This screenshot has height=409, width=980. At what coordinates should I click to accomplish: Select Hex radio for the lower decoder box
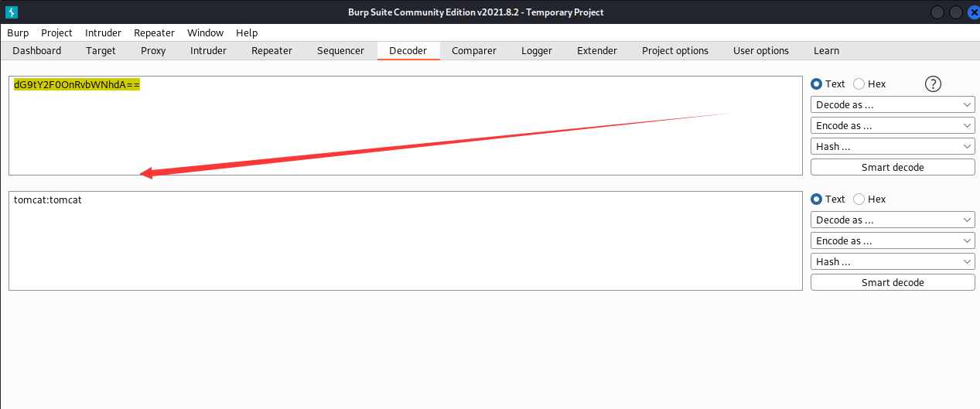tap(859, 199)
